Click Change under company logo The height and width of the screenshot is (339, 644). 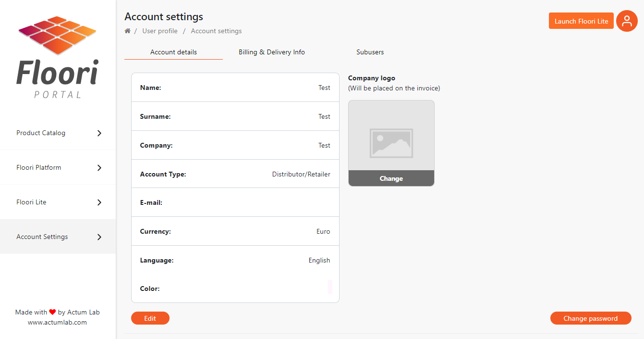tap(391, 178)
